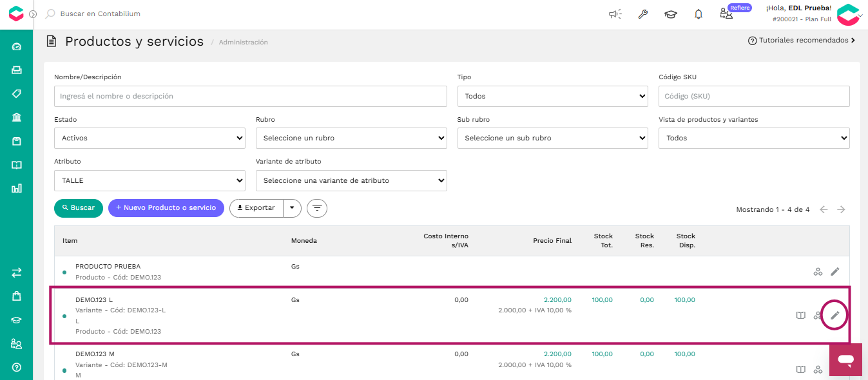Click the book icon on DEMO.123 L row
Image resolution: width=868 pixels, height=380 pixels.
tap(800, 316)
